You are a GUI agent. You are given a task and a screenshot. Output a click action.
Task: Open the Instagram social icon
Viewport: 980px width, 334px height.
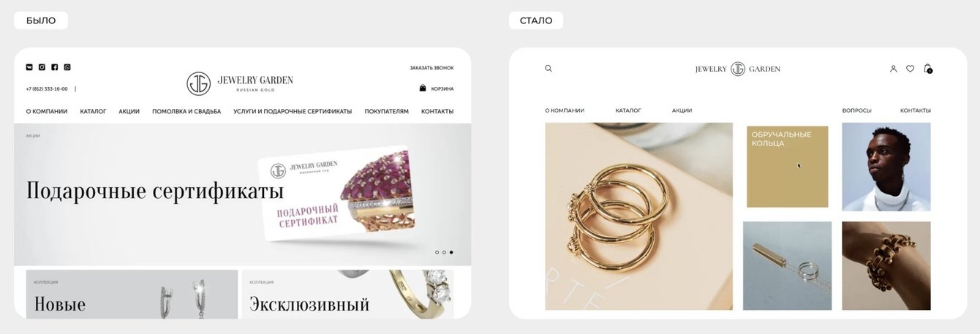pyautogui.click(x=42, y=67)
